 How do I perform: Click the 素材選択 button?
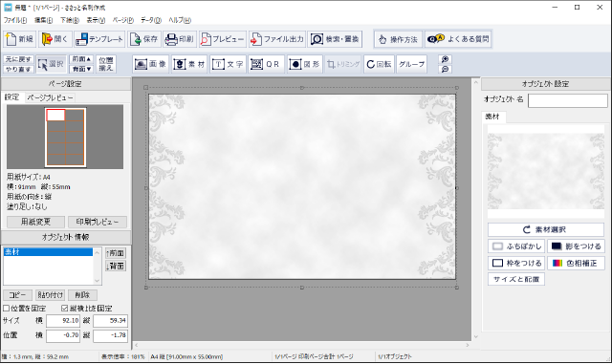[x=546, y=229]
